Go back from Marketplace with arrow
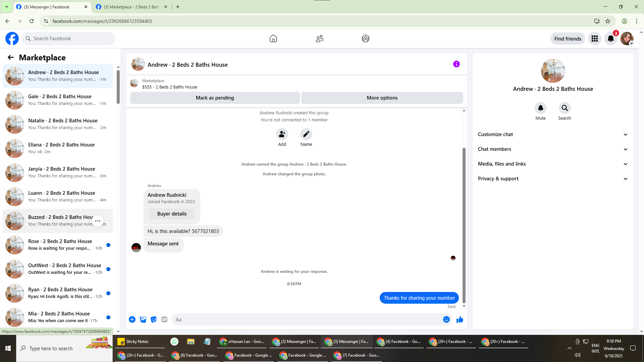 tap(11, 58)
